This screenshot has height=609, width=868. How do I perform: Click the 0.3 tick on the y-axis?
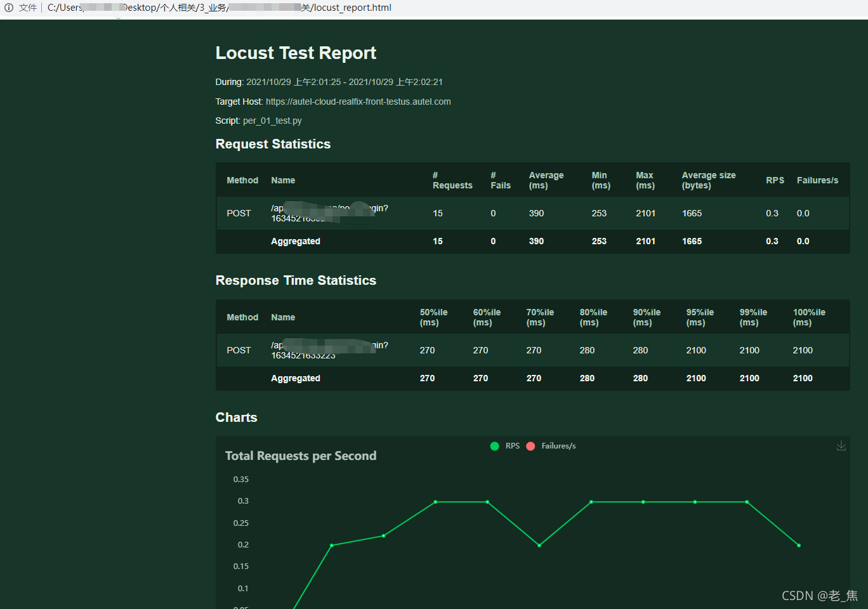pos(243,501)
